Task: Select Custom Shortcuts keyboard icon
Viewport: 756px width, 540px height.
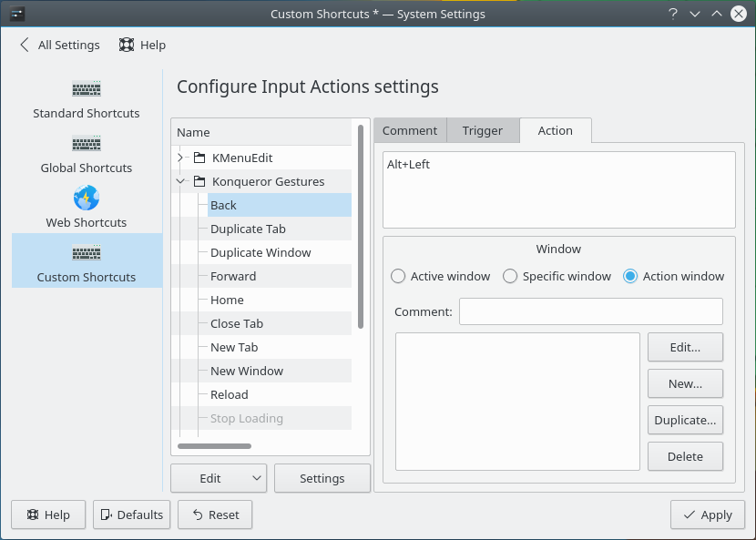Action: pos(87,253)
